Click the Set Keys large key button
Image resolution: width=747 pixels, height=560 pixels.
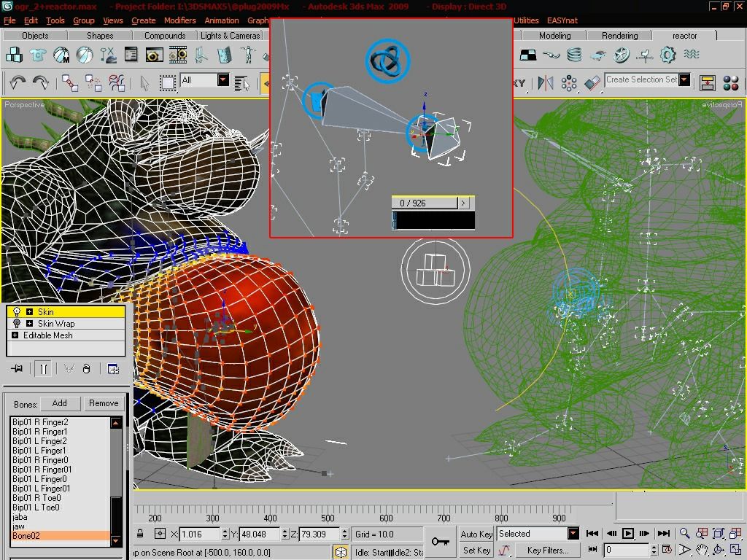pos(440,542)
